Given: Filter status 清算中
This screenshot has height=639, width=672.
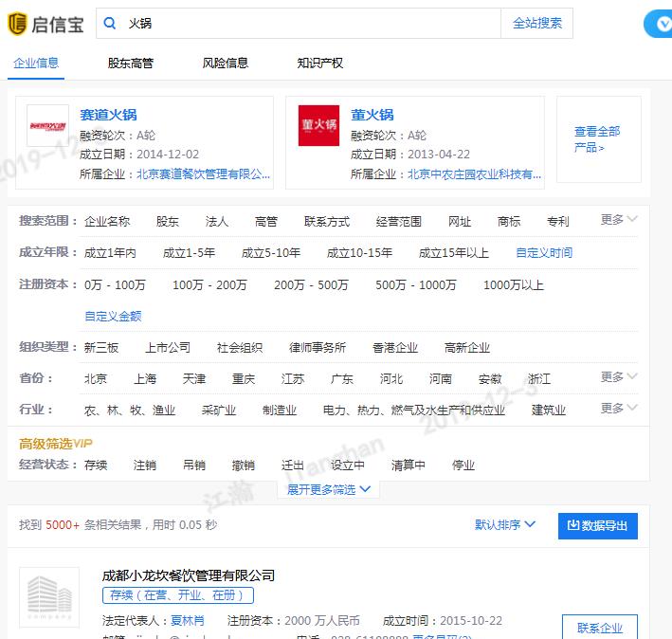Looking at the screenshot, I should (408, 465).
